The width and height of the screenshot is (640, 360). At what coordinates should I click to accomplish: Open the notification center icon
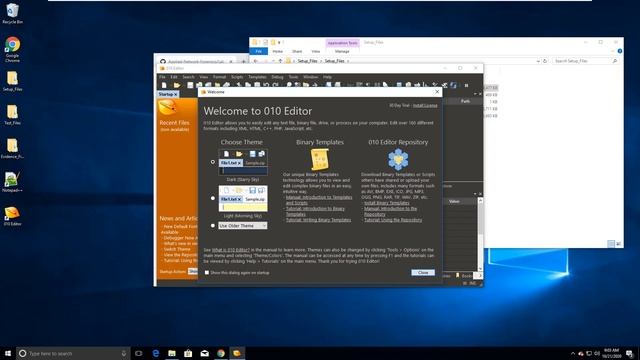tap(630, 353)
